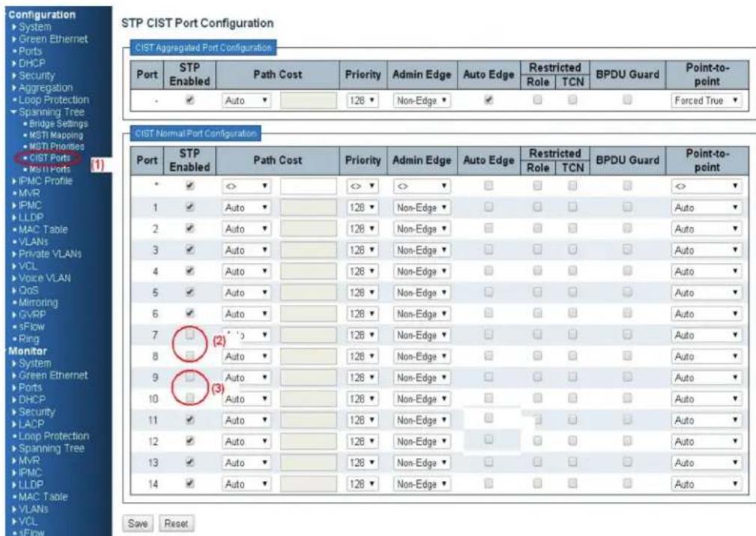This screenshot has width=756, height=536.
Task: Expand the GVRP menu
Action: [32, 315]
